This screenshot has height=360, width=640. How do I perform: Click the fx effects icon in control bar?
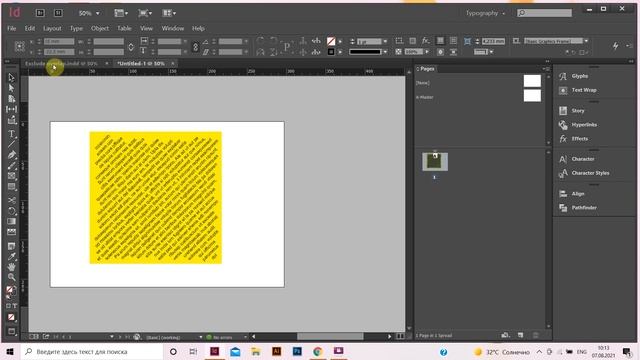click(x=426, y=41)
